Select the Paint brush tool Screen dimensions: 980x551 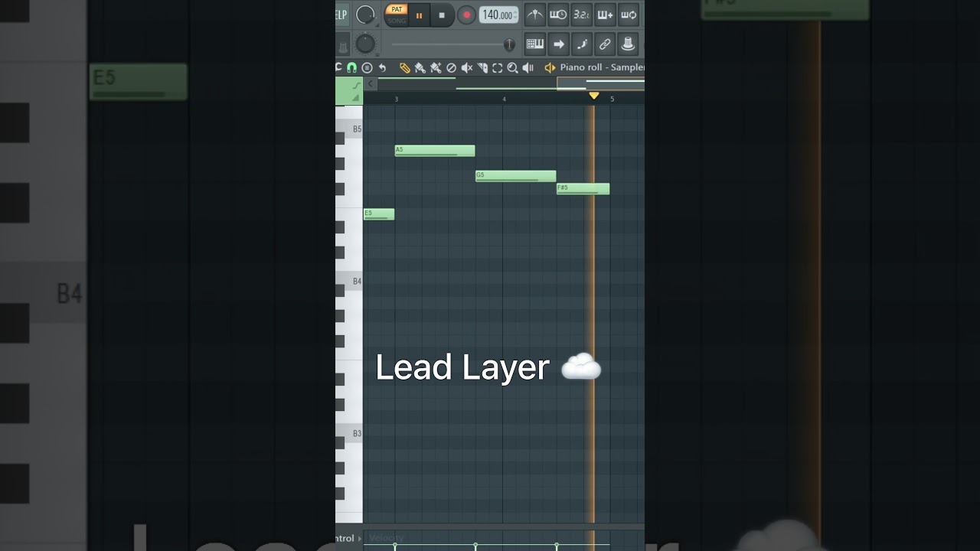tap(420, 67)
